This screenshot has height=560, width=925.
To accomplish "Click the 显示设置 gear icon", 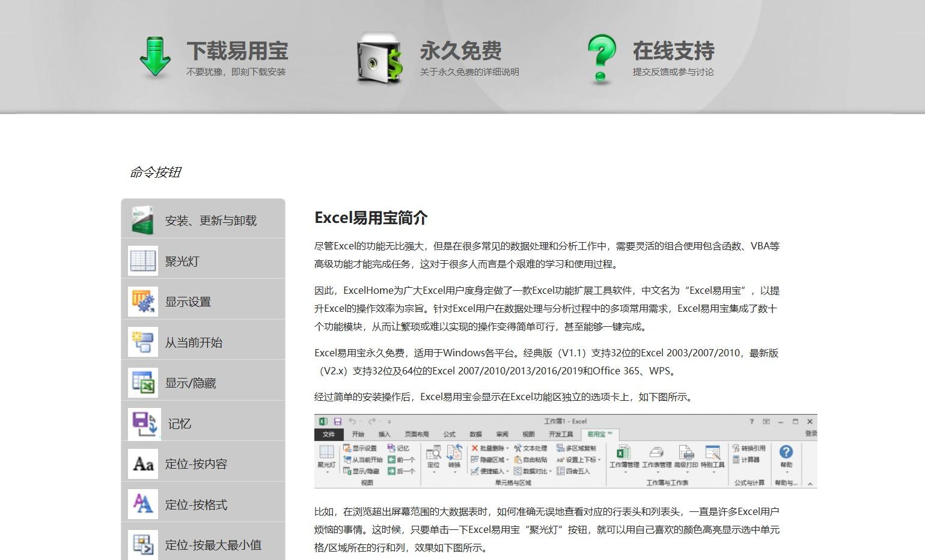I will pos(142,300).
